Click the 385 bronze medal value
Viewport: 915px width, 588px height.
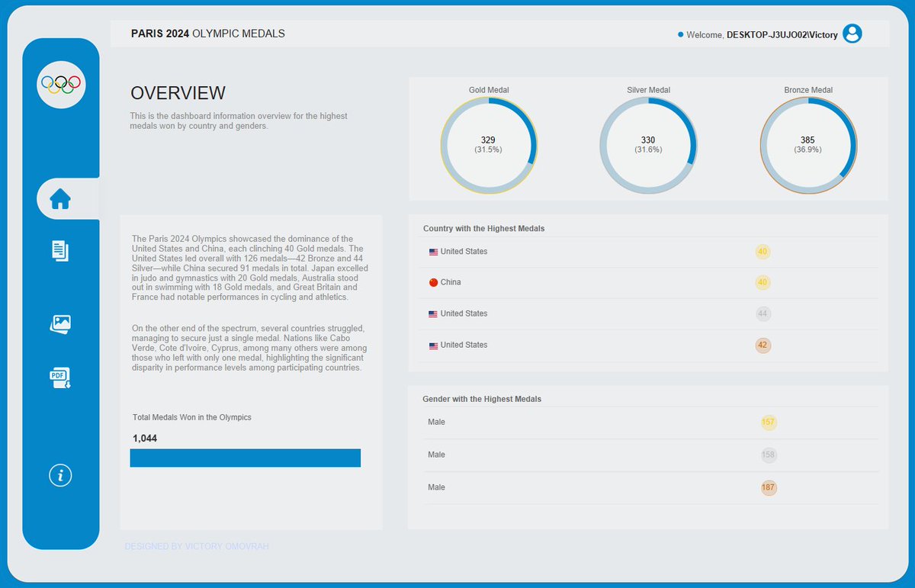tap(808, 140)
